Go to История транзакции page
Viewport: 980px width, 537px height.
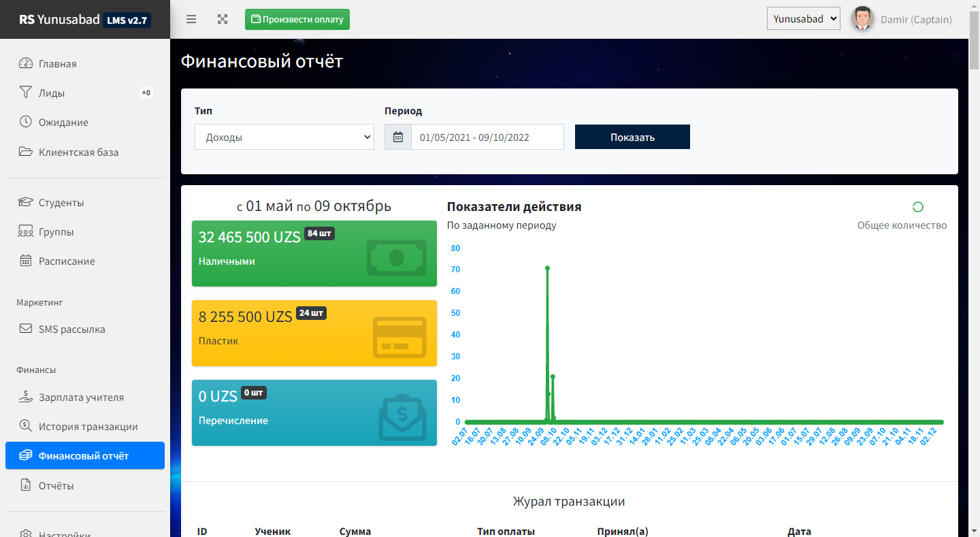click(x=88, y=427)
